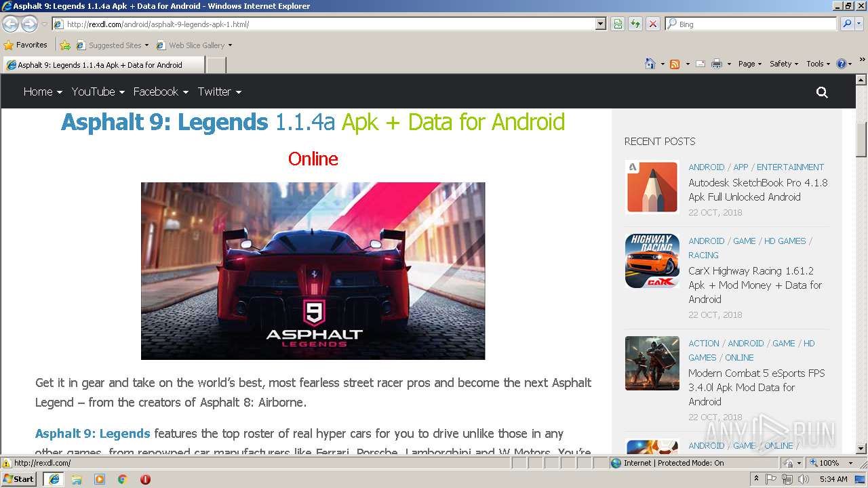The height and width of the screenshot is (488, 868).
Task: Show hidden tray icons arrow
Action: [x=756, y=479]
